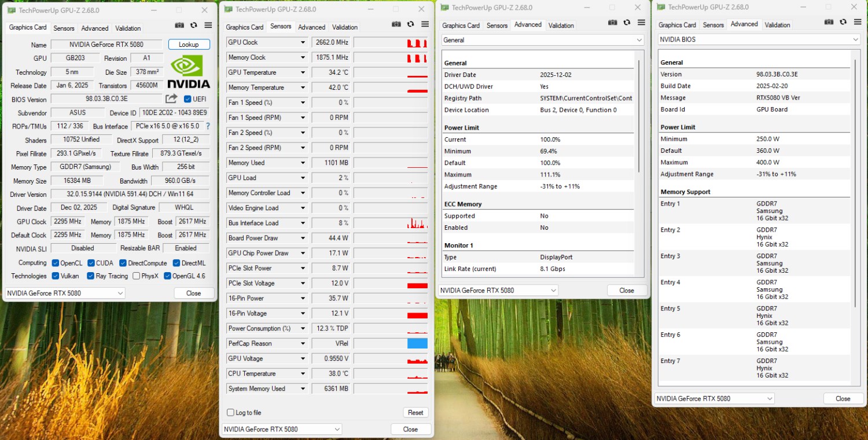Open the GPU Clock sensor dropdown

tap(303, 42)
